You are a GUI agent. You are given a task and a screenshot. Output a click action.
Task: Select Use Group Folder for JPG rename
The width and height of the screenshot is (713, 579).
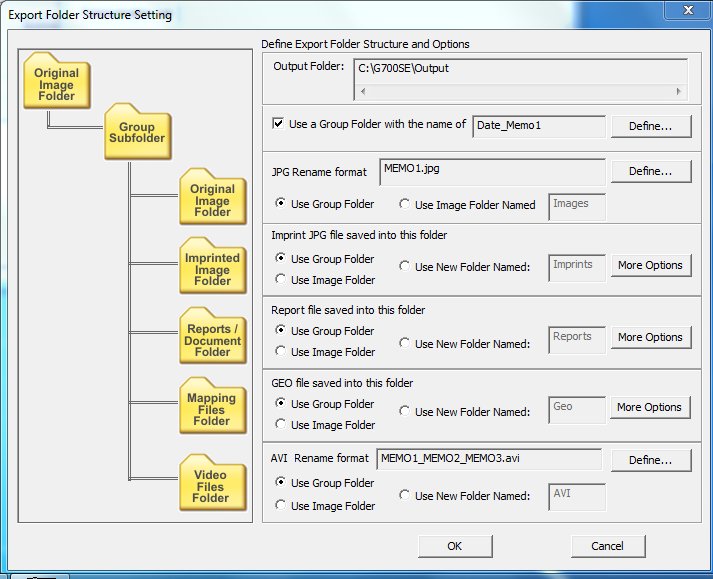[x=281, y=203]
